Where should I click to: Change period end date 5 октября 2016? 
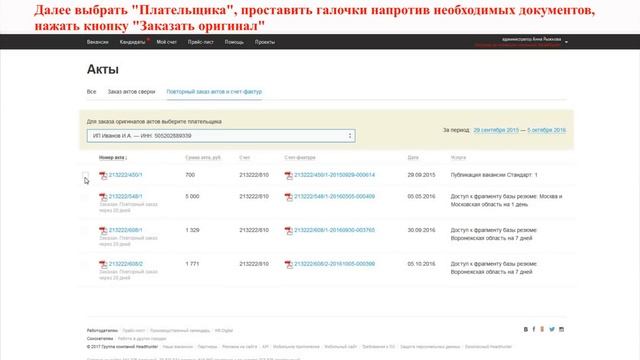coord(547,130)
